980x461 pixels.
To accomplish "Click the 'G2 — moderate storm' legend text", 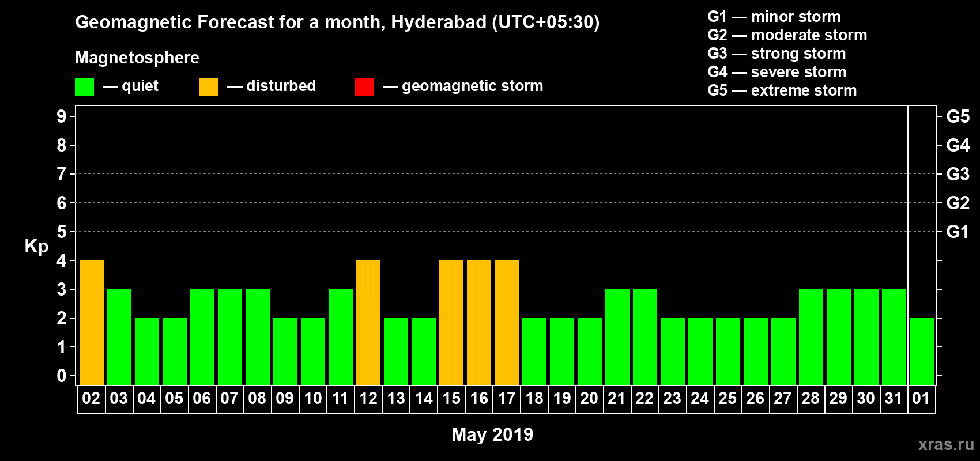I will point(787,35).
